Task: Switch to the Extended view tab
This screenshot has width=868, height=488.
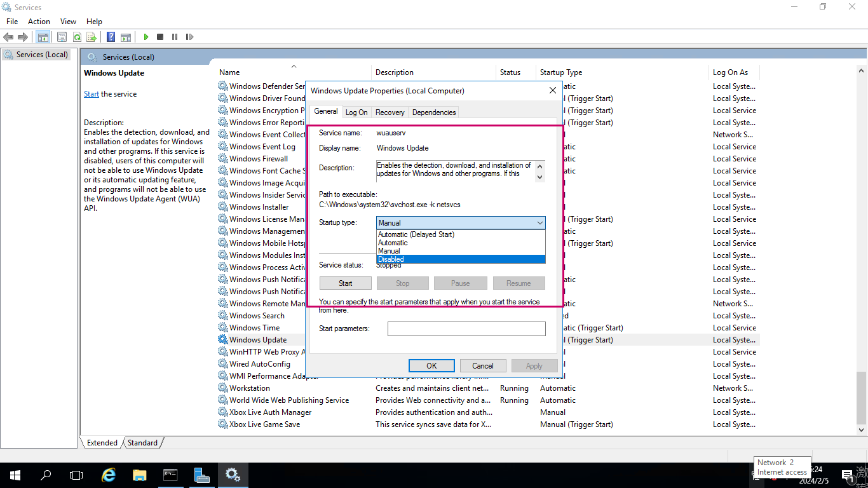Action: [102, 443]
